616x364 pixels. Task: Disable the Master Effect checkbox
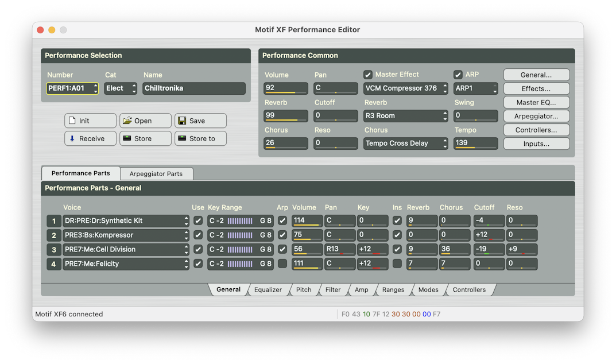[x=368, y=75]
